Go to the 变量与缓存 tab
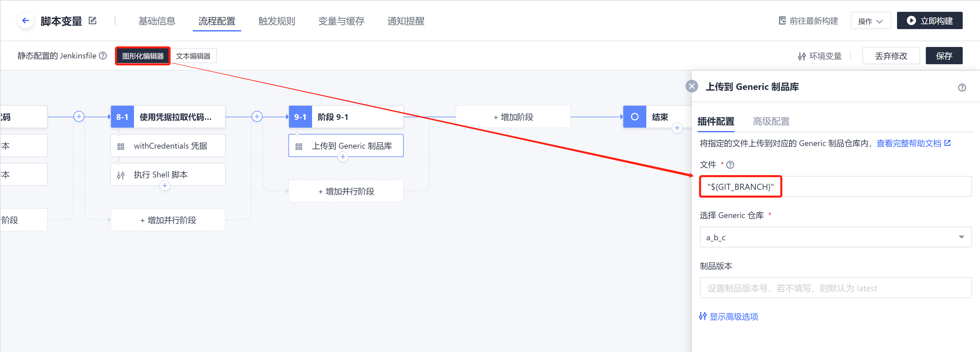980x352 pixels. point(341,21)
